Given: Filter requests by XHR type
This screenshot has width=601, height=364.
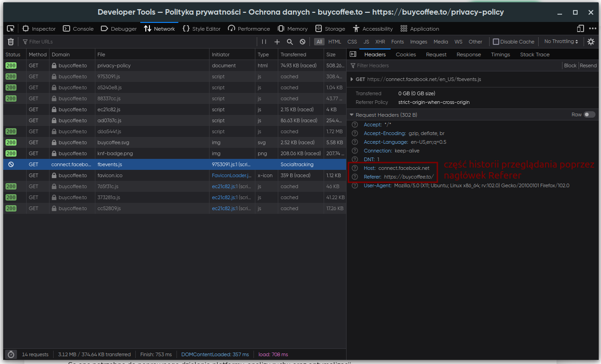Looking at the screenshot, I should pyautogui.click(x=380, y=42).
